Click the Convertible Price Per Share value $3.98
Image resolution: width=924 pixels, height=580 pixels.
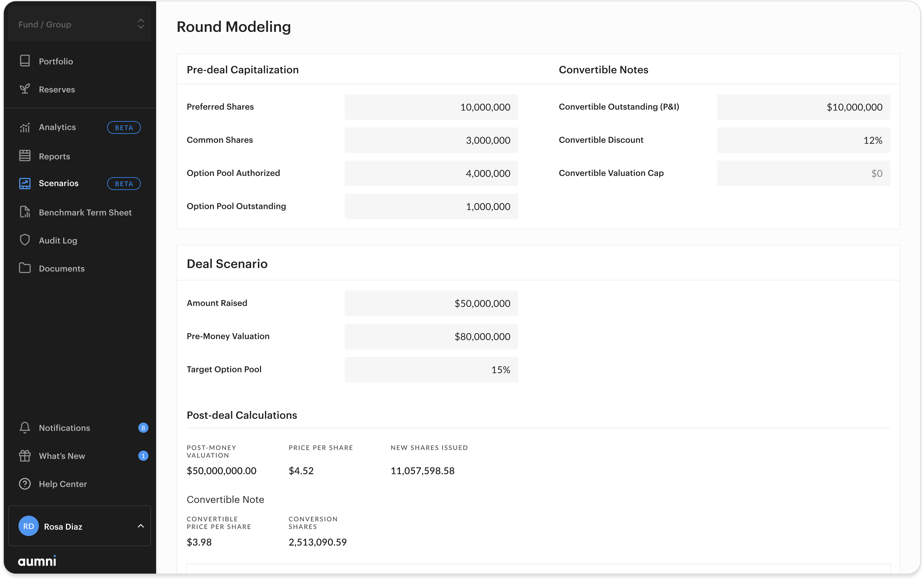click(199, 542)
